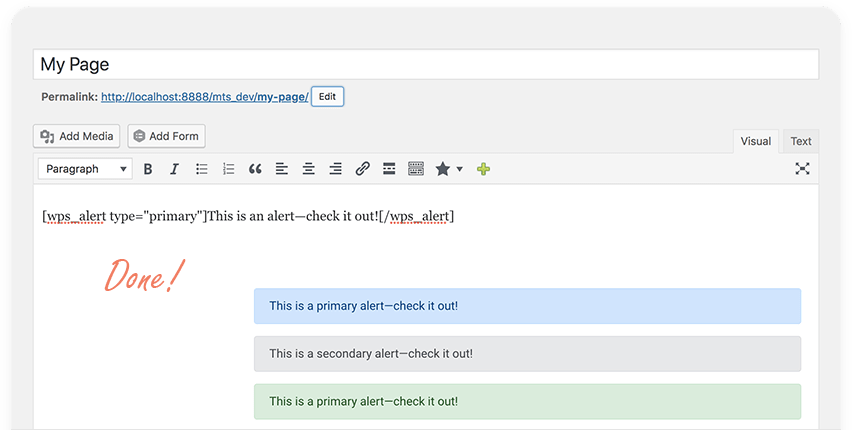Switch to the Text editor tab
Image resolution: width=852 pixels, height=430 pixels.
point(801,141)
